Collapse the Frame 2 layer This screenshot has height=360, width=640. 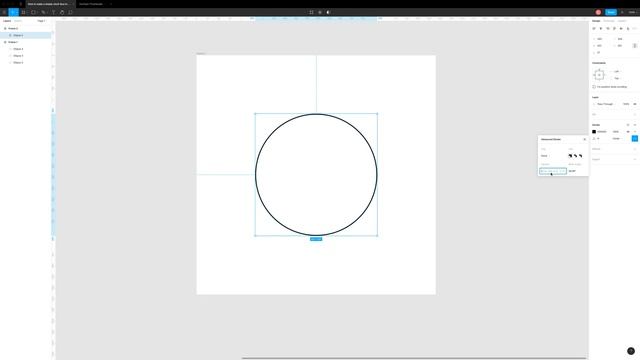[5, 29]
